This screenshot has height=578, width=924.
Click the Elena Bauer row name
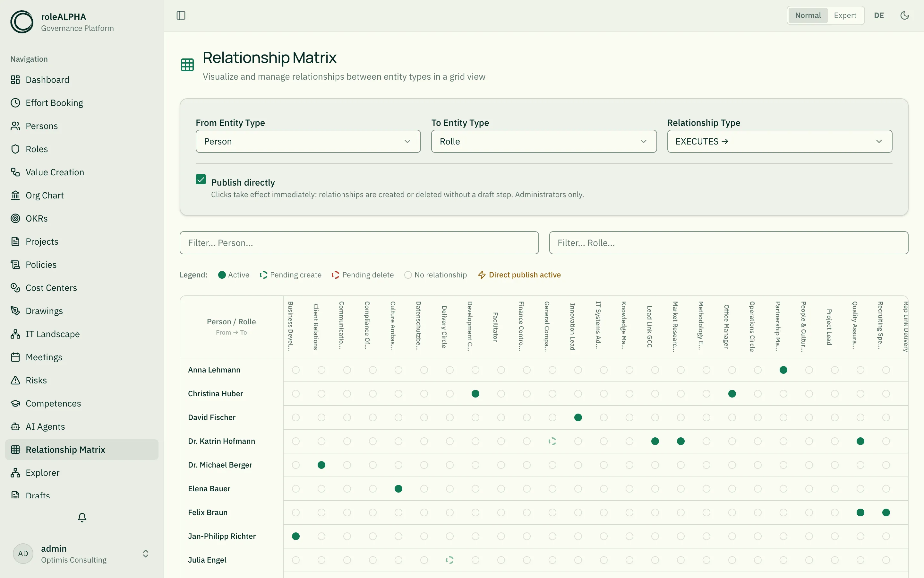pos(209,488)
